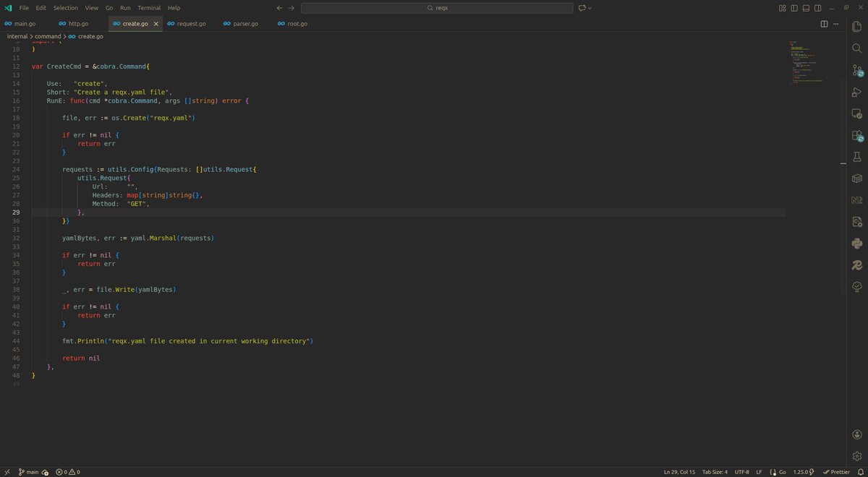The width and height of the screenshot is (868, 477).
Task: Open the Help menu
Action: click(174, 8)
